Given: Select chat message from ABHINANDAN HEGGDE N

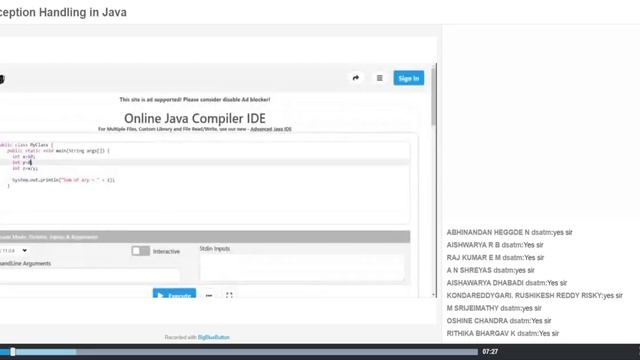Looking at the screenshot, I should pos(509,232).
